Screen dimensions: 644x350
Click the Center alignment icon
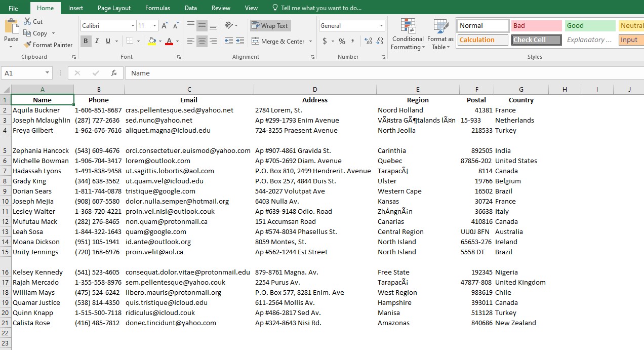[202, 41]
